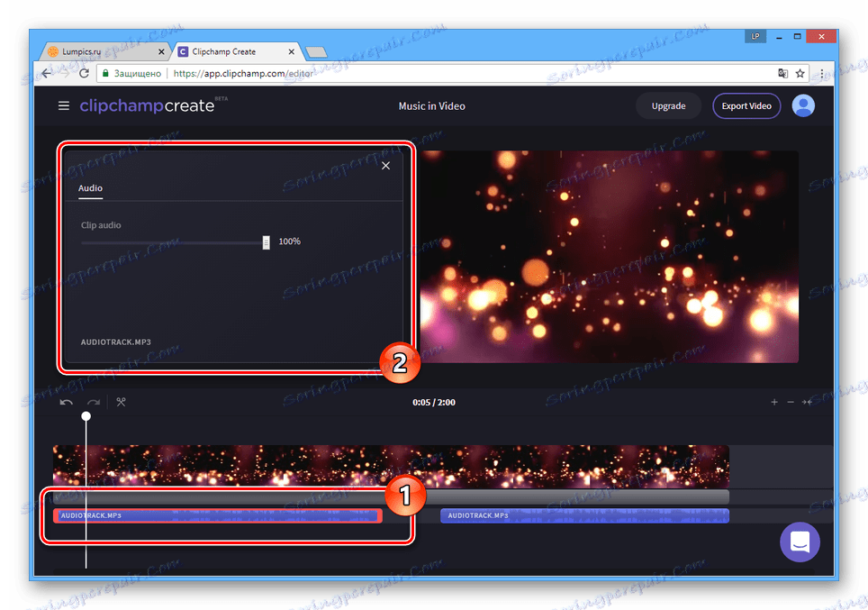Reload the current page
The image size is (868, 610).
[x=84, y=73]
